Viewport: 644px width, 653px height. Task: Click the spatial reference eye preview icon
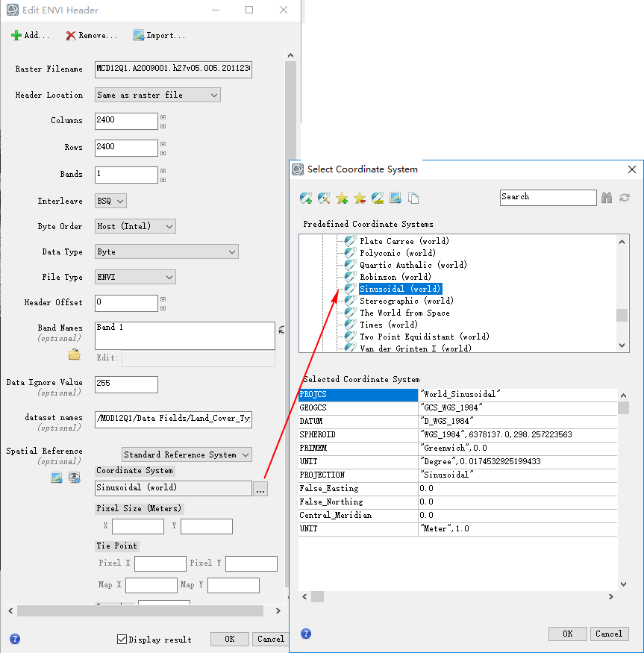(x=75, y=478)
